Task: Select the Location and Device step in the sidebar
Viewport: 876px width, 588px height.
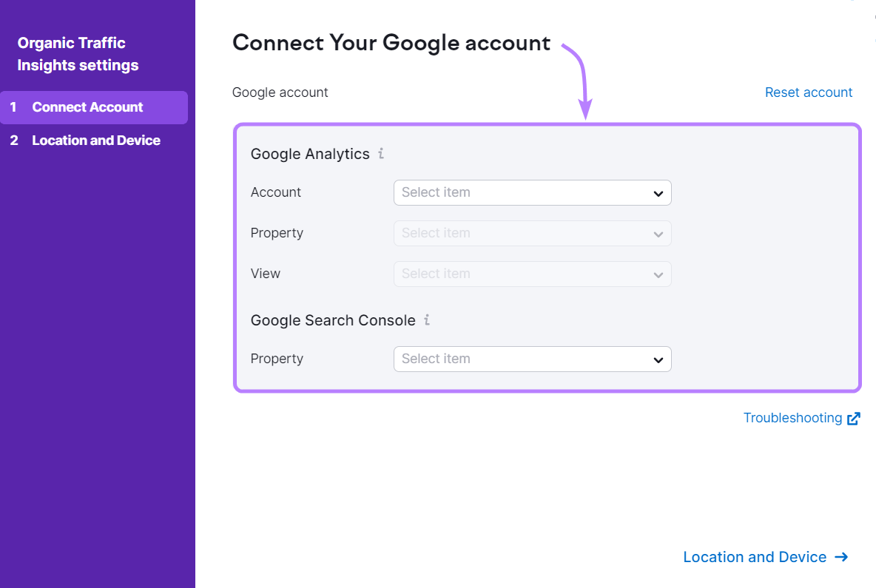Action: (96, 140)
